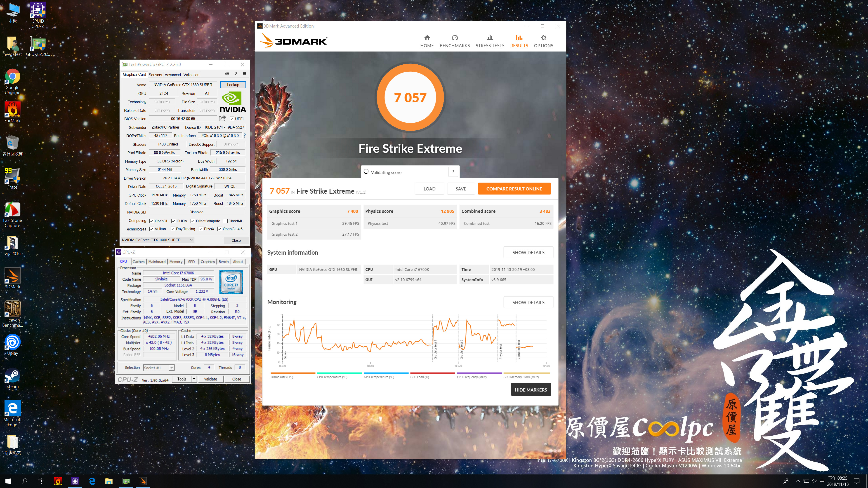Viewport: 868px width, 488px height.
Task: Open CPUID CPU-Z desktop icon
Action: (x=38, y=15)
